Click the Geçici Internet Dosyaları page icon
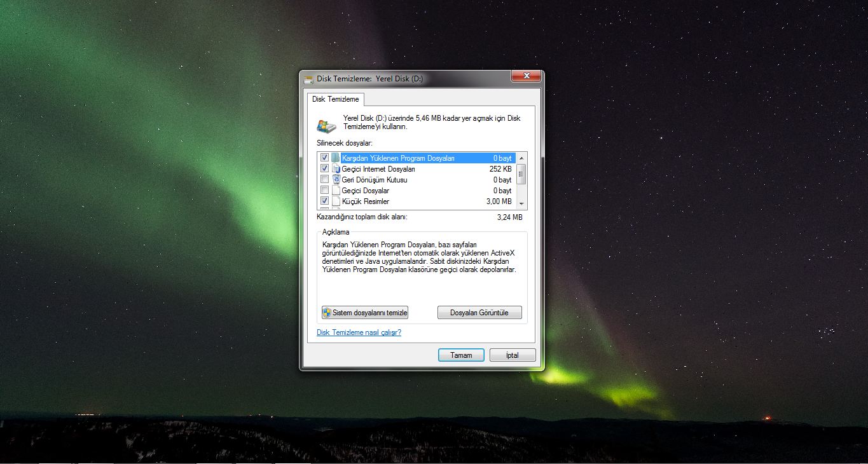 336,169
